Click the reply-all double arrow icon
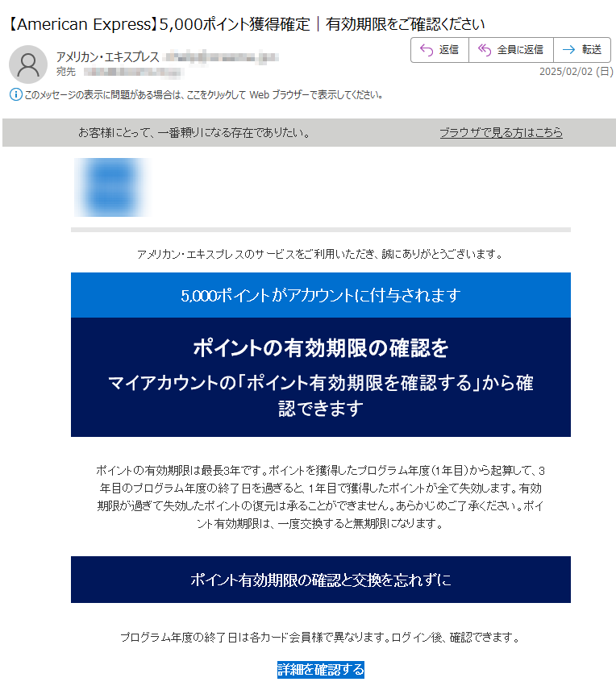 (485, 50)
